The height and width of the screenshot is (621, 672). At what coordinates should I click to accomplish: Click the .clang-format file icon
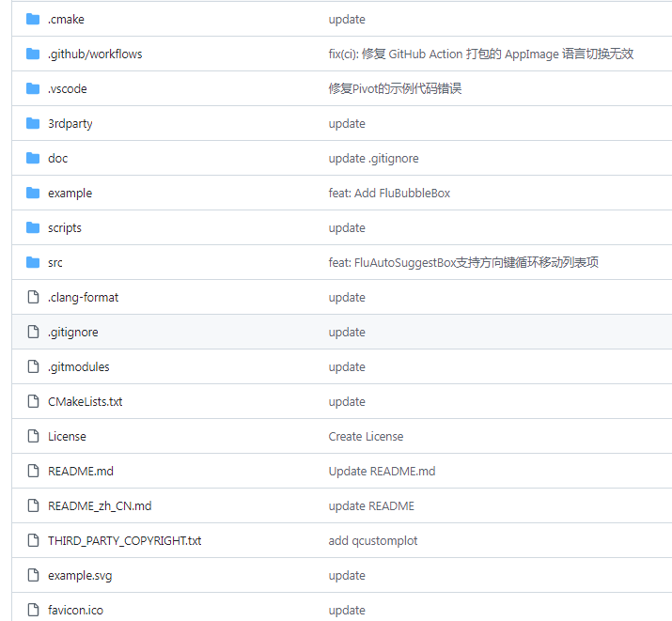(x=33, y=297)
